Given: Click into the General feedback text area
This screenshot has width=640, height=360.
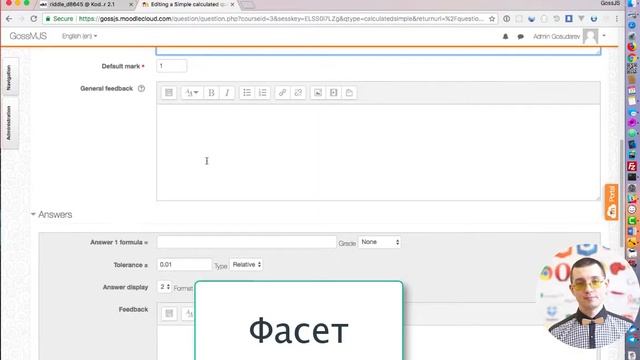Looking at the screenshot, I should click(378, 152).
